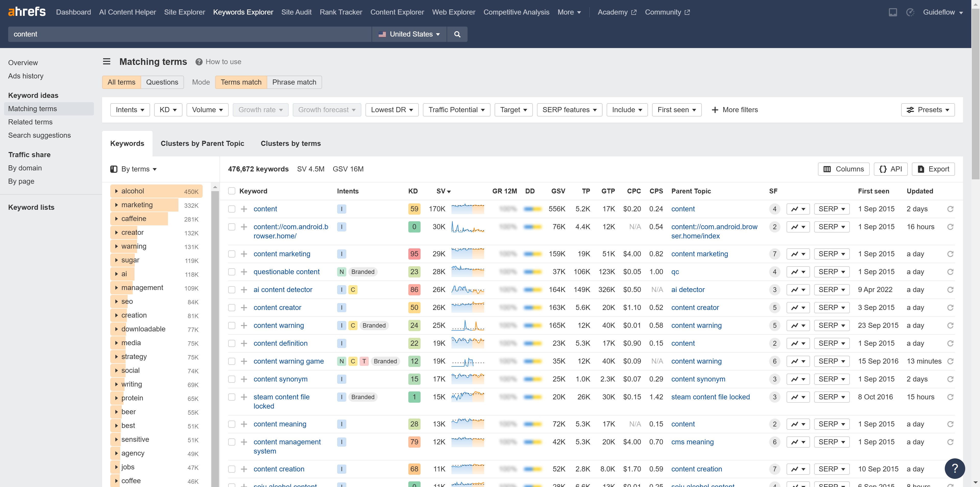
Task: Add 'content creator' keyword with plus icon
Action: point(244,308)
